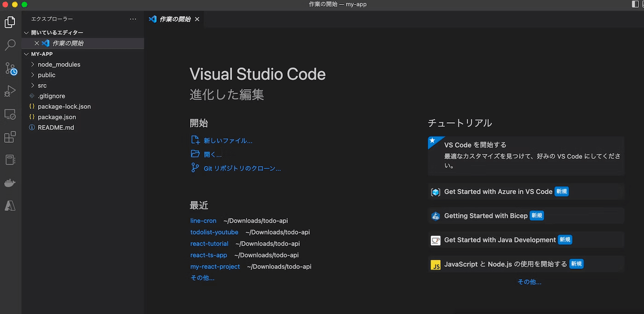The image size is (644, 314).
Task: Open Remote Explorer in activity bar
Action: tap(10, 114)
